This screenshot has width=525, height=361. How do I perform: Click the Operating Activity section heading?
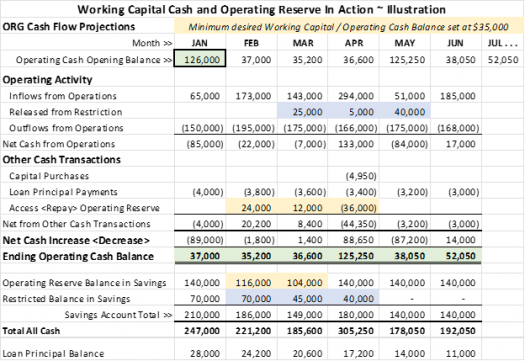(47, 80)
